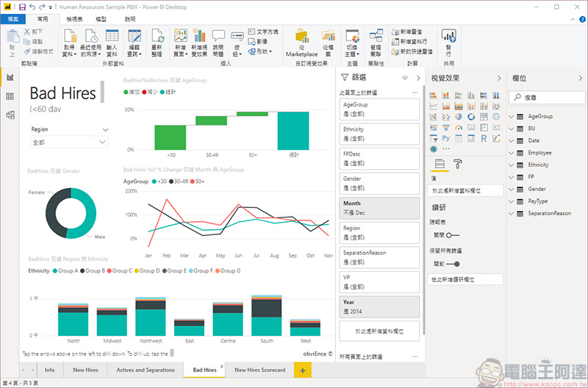Open the Info page tab
The width and height of the screenshot is (588, 388).
click(49, 370)
